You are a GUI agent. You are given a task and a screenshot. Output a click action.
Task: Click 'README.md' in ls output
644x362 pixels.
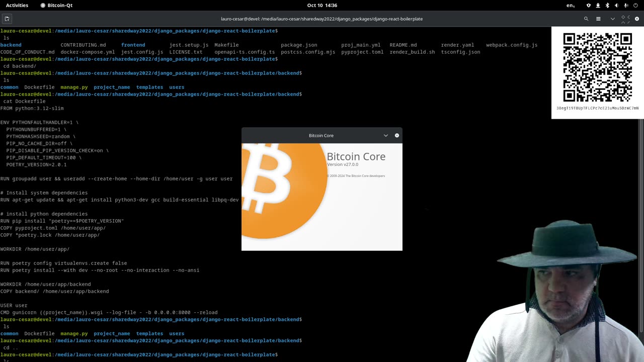[403, 45]
